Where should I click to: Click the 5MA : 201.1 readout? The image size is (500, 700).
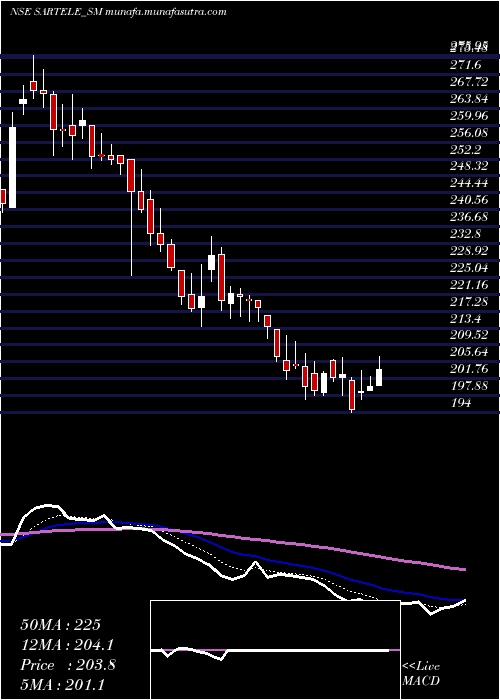tap(63, 685)
